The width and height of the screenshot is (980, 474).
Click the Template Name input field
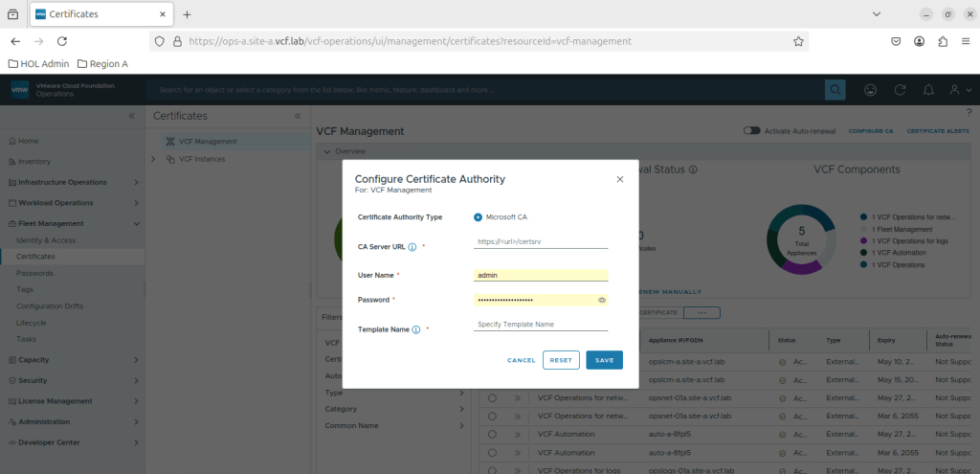pyautogui.click(x=541, y=325)
